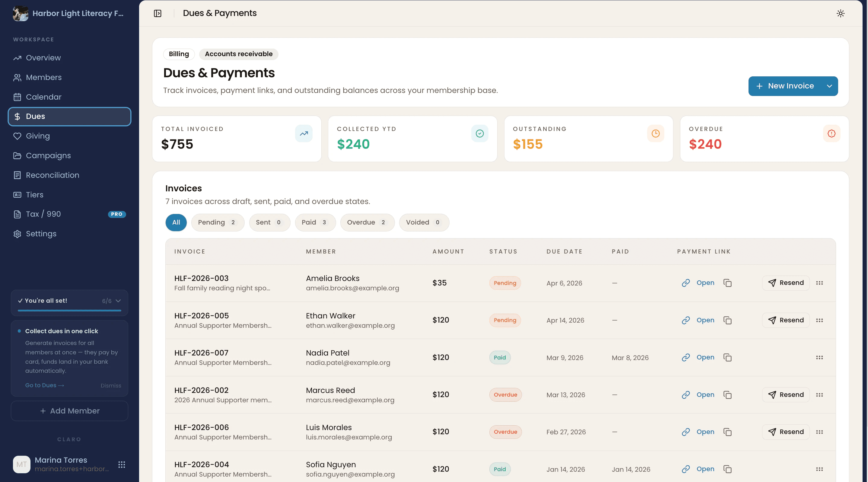Open the Campaigns section
This screenshot has width=868, height=482.
(x=69, y=155)
